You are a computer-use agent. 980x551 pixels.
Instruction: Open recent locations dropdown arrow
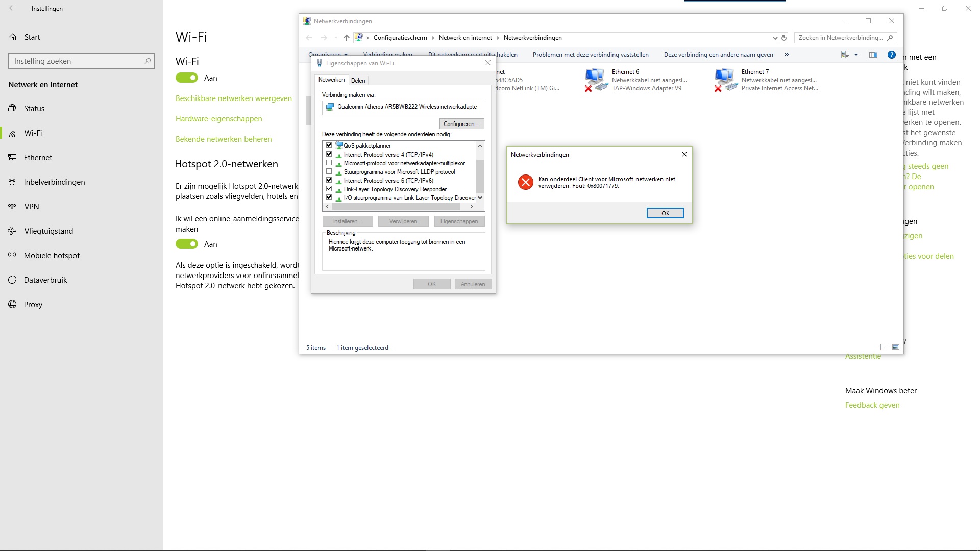tap(336, 38)
